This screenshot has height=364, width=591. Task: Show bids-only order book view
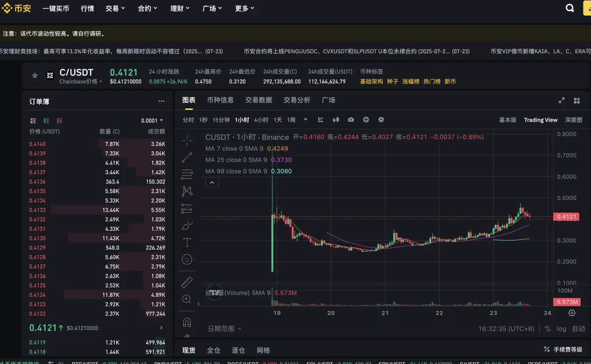[46, 121]
